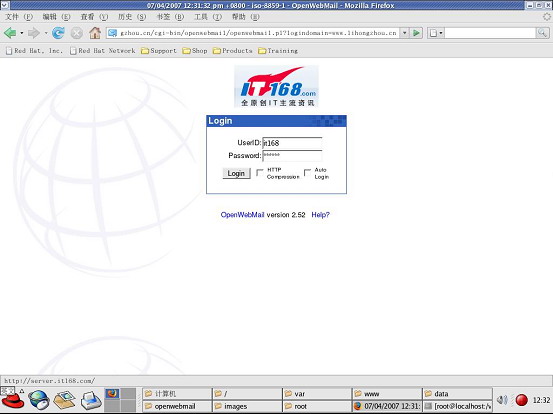Click the search magnifier icon

(542, 33)
